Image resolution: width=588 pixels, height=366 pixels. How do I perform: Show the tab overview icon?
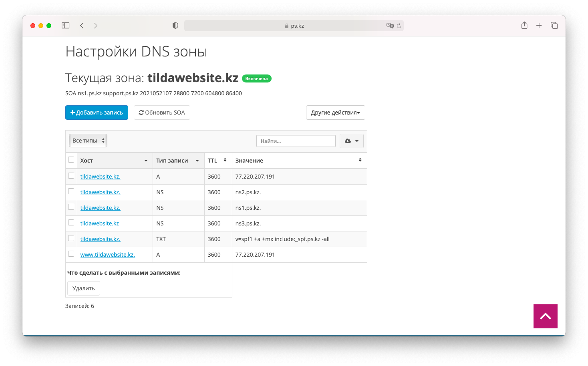click(x=554, y=25)
